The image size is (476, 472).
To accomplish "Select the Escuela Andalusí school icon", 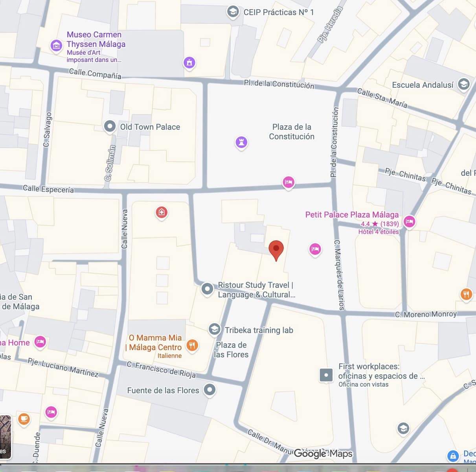I will 464,84.
